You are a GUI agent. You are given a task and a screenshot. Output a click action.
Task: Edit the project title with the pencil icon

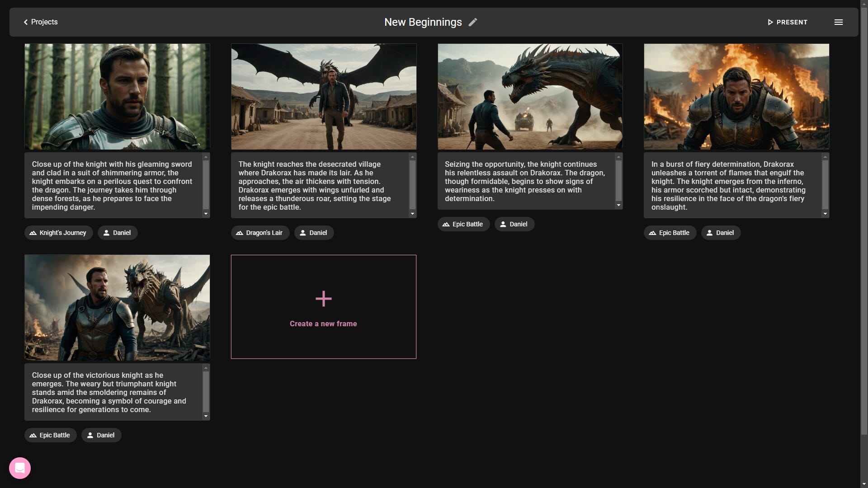(473, 22)
